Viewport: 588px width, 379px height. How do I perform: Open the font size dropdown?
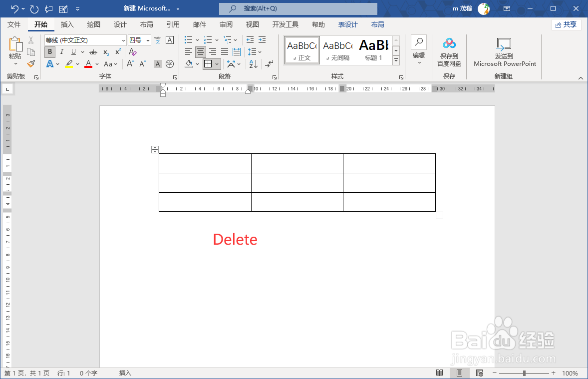click(x=148, y=40)
